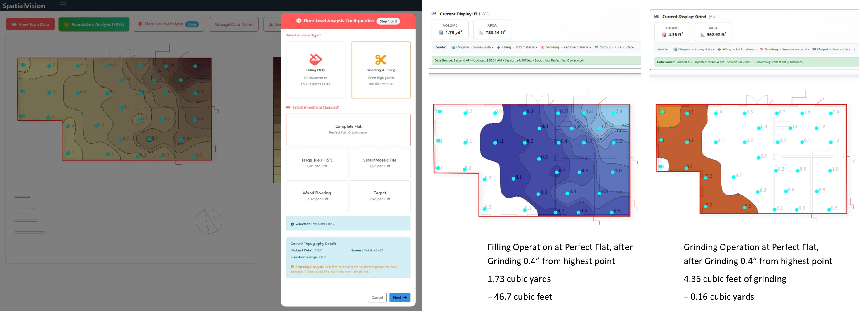
Task: Choose Complete Flat smoothing standard
Action: (348, 130)
